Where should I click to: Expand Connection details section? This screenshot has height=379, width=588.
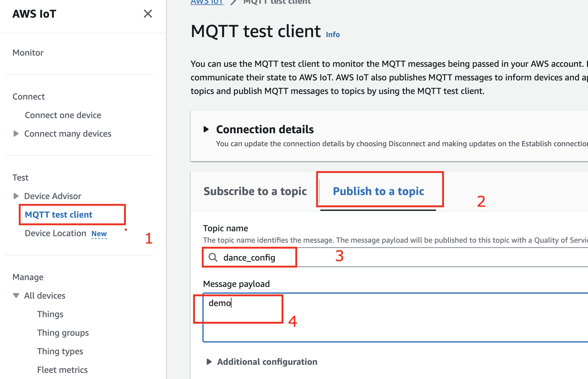click(206, 129)
